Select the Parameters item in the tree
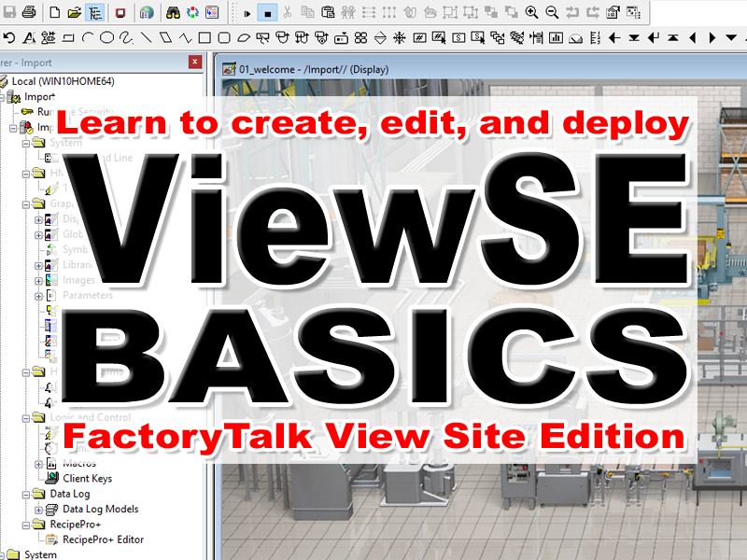 pyautogui.click(x=88, y=295)
